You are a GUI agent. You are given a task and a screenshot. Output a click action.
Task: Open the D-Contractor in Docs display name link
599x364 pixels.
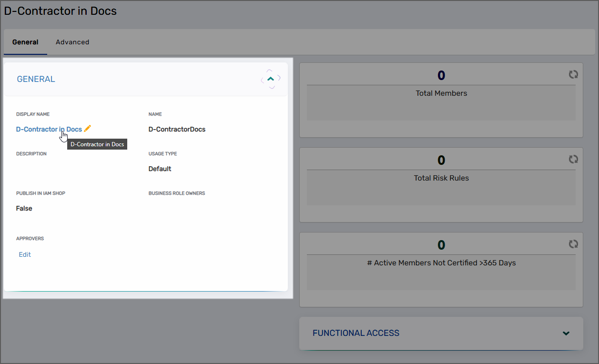click(49, 129)
